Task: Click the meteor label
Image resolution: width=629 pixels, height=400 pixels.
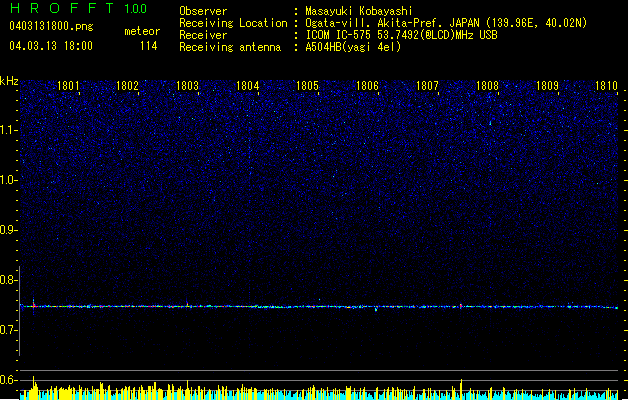Action: [142, 31]
